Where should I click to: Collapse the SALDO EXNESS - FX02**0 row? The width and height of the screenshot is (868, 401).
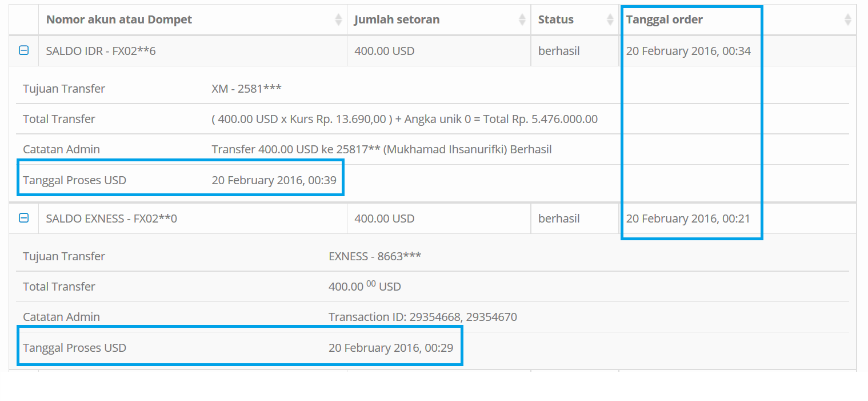coord(24,218)
